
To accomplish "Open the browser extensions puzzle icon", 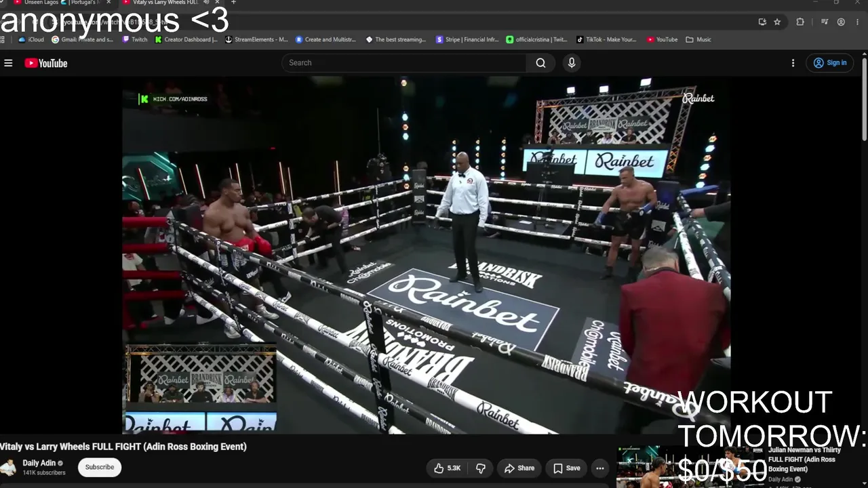I will pyautogui.click(x=800, y=22).
